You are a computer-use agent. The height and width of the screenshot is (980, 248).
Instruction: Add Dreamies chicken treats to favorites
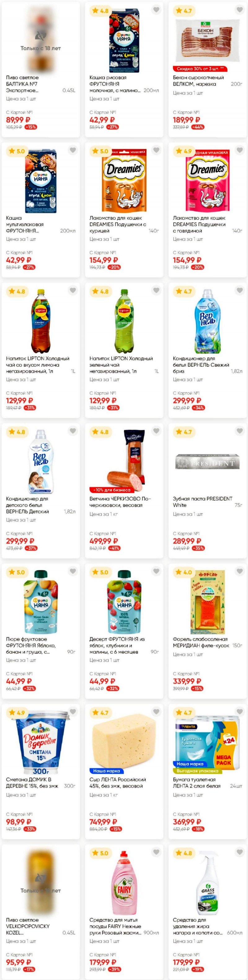pos(156,150)
